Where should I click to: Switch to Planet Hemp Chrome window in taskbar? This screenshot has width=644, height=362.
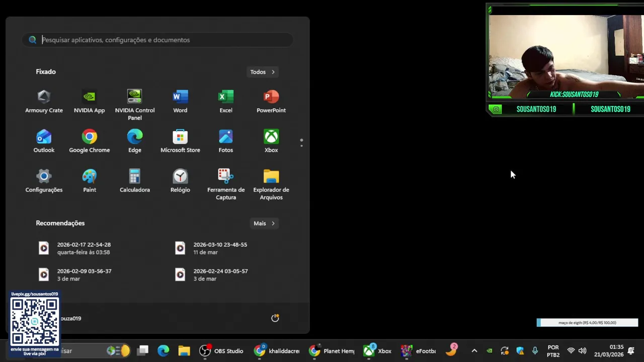coord(332,351)
